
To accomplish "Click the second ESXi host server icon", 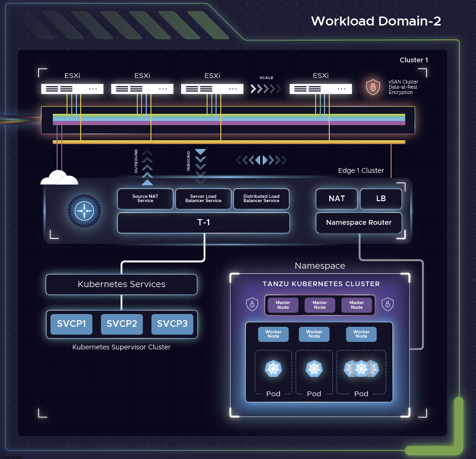I will tap(142, 89).
